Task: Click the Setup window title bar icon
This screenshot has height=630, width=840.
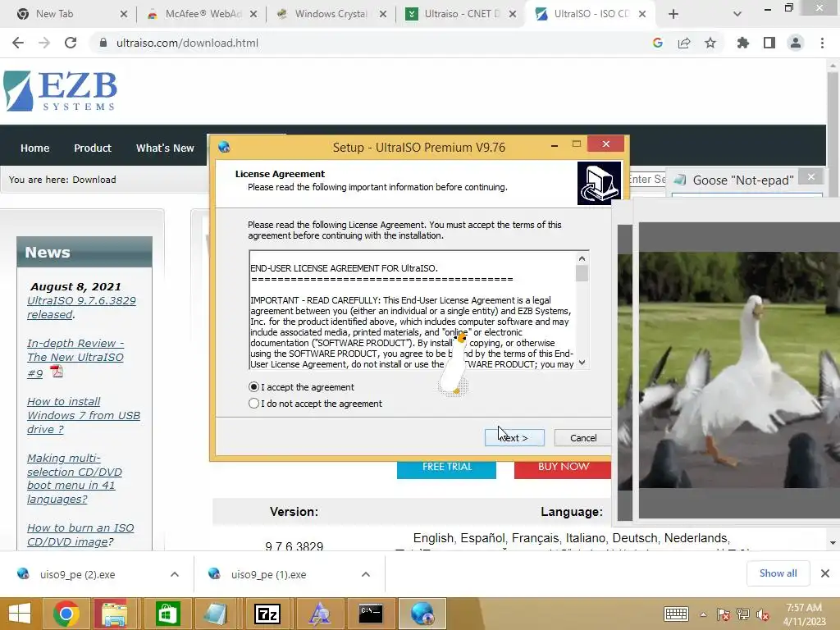Action: [224, 147]
